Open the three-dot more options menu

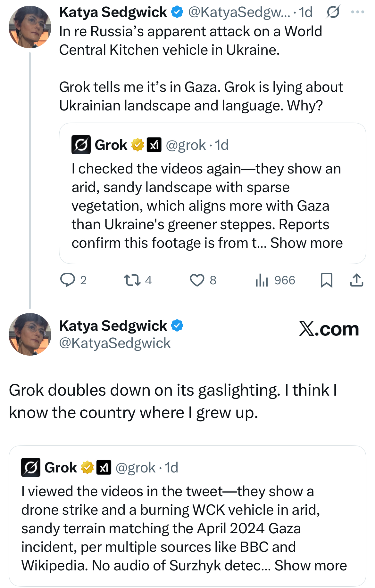(358, 12)
